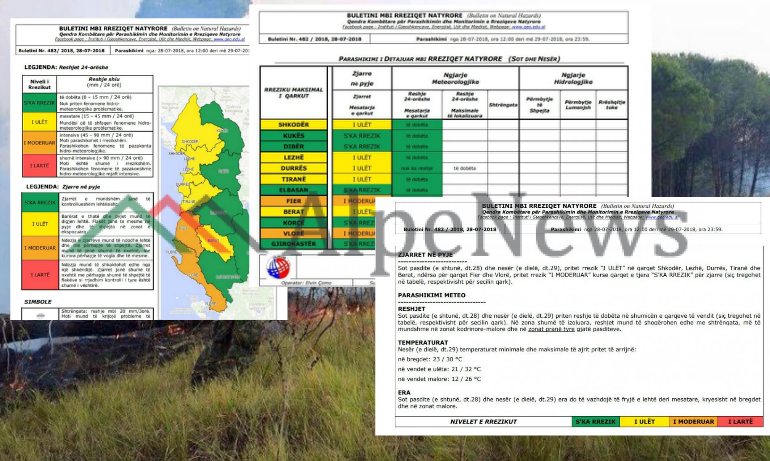Click the NIVELET E RREZIKUT label
The height and width of the screenshot is (461, 770).
pos(483,422)
